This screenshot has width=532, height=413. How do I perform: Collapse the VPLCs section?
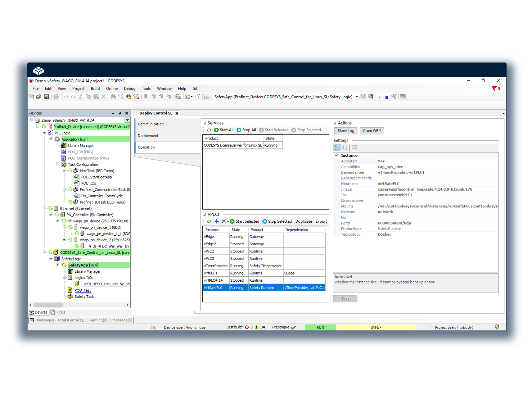(x=205, y=214)
